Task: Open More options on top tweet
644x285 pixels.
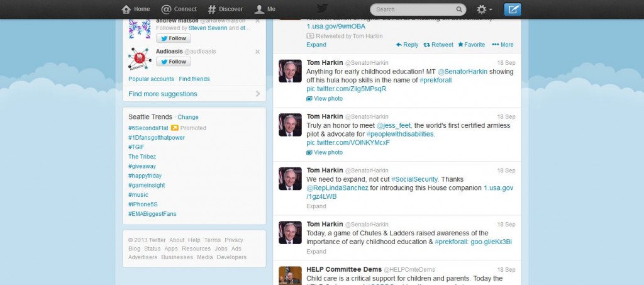Action: click(502, 45)
